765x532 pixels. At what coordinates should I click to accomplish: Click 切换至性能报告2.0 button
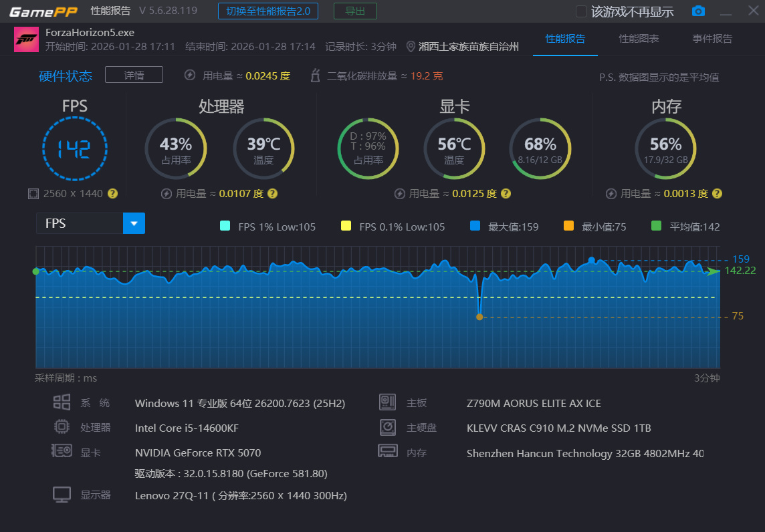tap(268, 11)
